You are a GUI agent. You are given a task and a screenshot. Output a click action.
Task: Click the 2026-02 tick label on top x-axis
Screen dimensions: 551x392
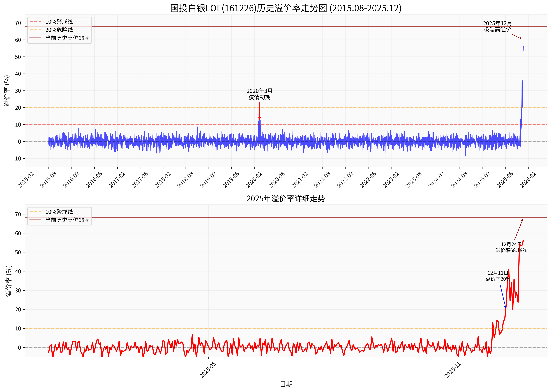click(528, 180)
